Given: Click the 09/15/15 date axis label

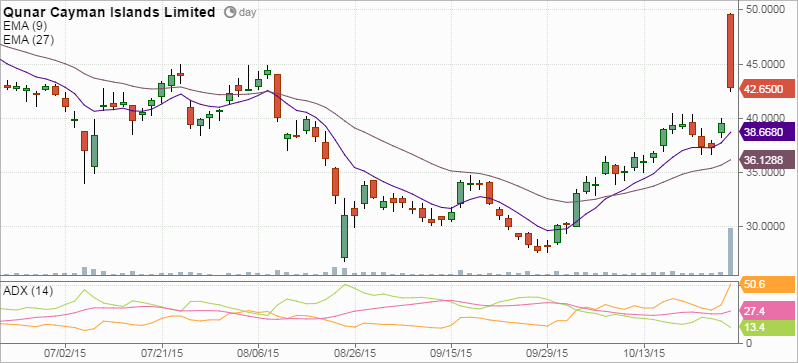Looking at the screenshot, I should [x=451, y=352].
